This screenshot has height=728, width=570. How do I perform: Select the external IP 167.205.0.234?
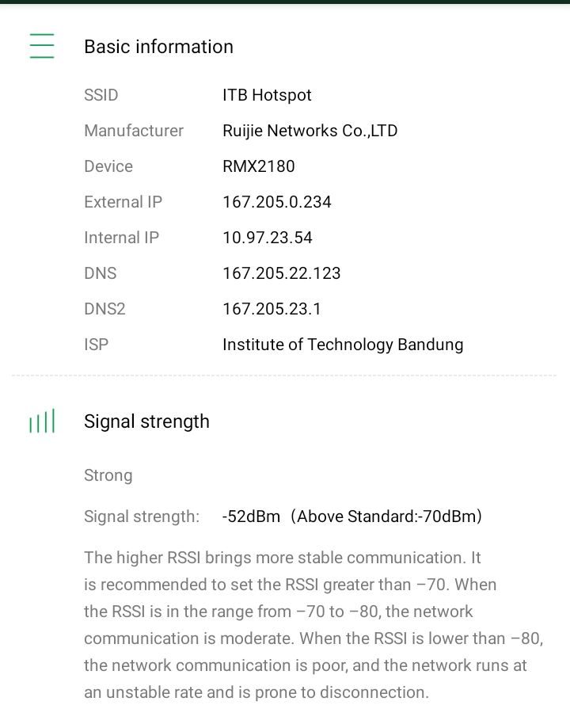(x=276, y=202)
